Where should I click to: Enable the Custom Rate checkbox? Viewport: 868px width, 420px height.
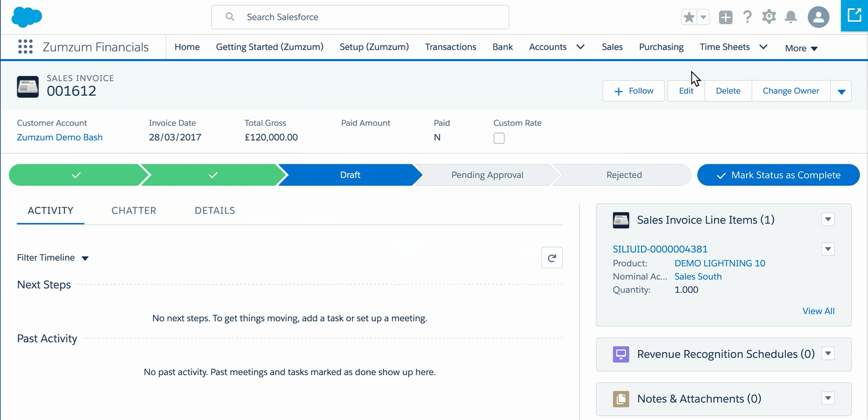pyautogui.click(x=499, y=137)
